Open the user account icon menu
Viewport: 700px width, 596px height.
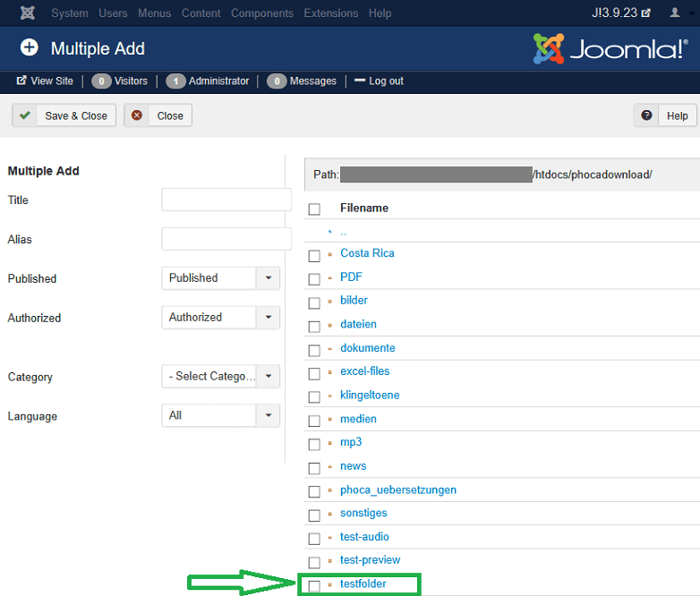(674, 13)
